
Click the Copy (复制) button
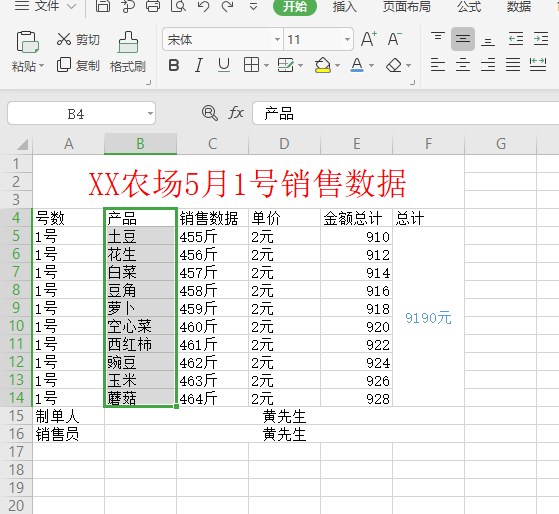pyautogui.click(x=78, y=65)
